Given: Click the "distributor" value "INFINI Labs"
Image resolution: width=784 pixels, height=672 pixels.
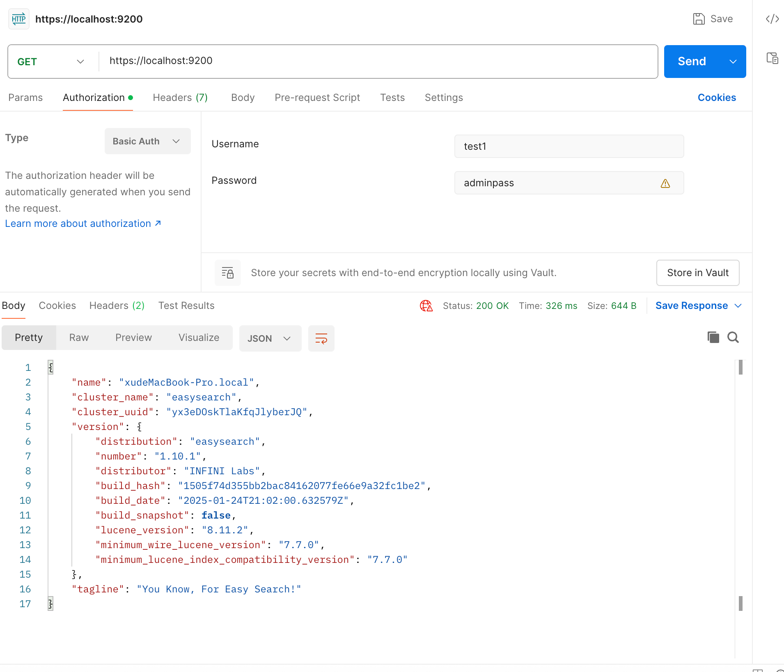Looking at the screenshot, I should pos(222,471).
